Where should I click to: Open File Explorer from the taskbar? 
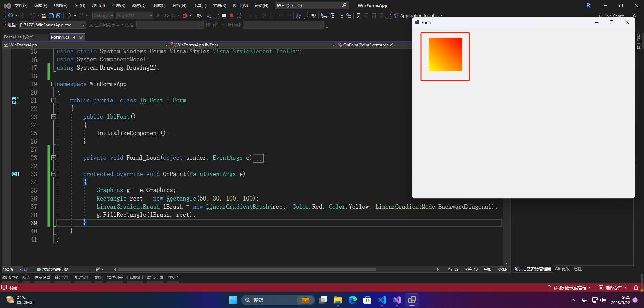pos(338,300)
